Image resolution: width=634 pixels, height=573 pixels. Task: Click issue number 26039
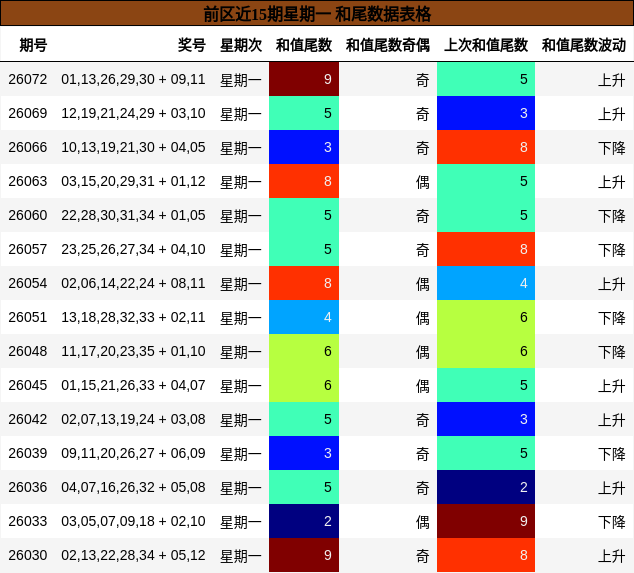click(x=28, y=453)
